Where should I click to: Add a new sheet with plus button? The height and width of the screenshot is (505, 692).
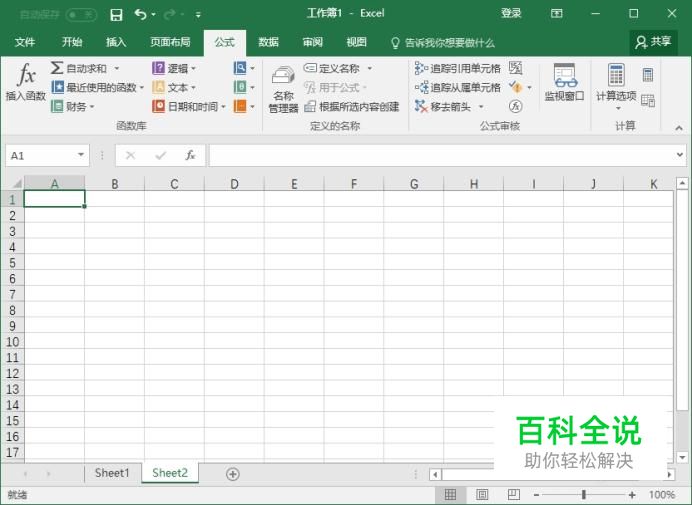tap(233, 474)
